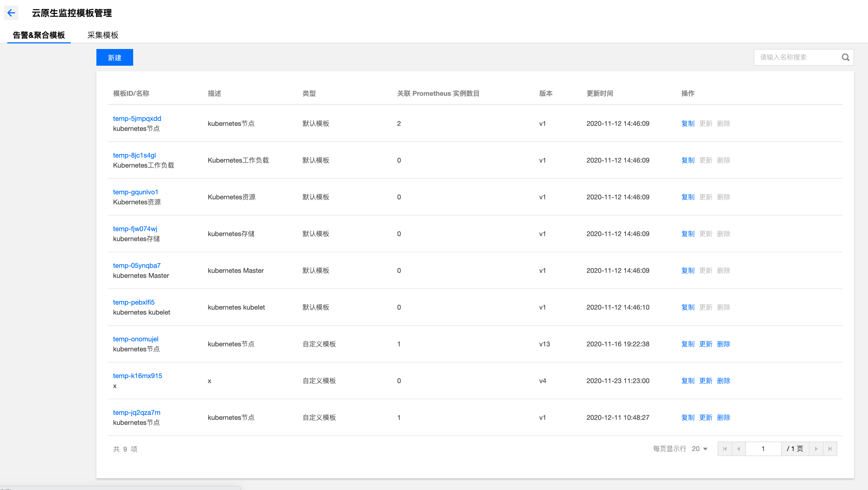Jump to the last page arrow icon
Image resolution: width=868 pixels, height=490 pixels.
coord(830,449)
